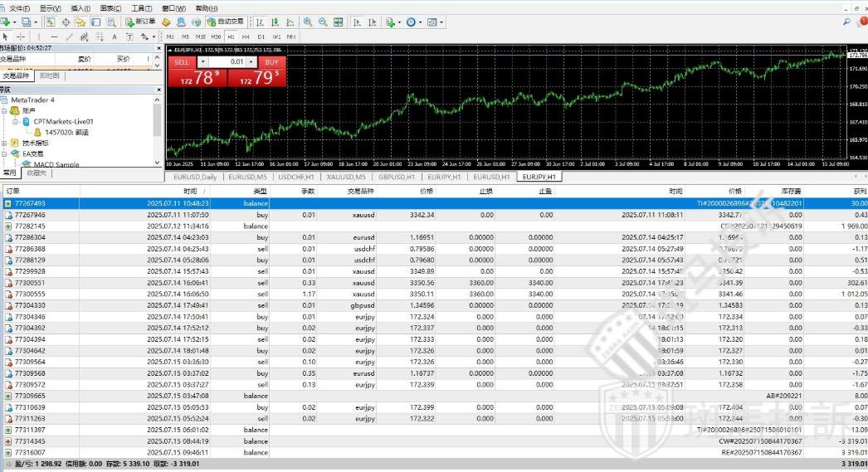
Task: Collapse the 账户 tree node
Action: click(x=5, y=110)
